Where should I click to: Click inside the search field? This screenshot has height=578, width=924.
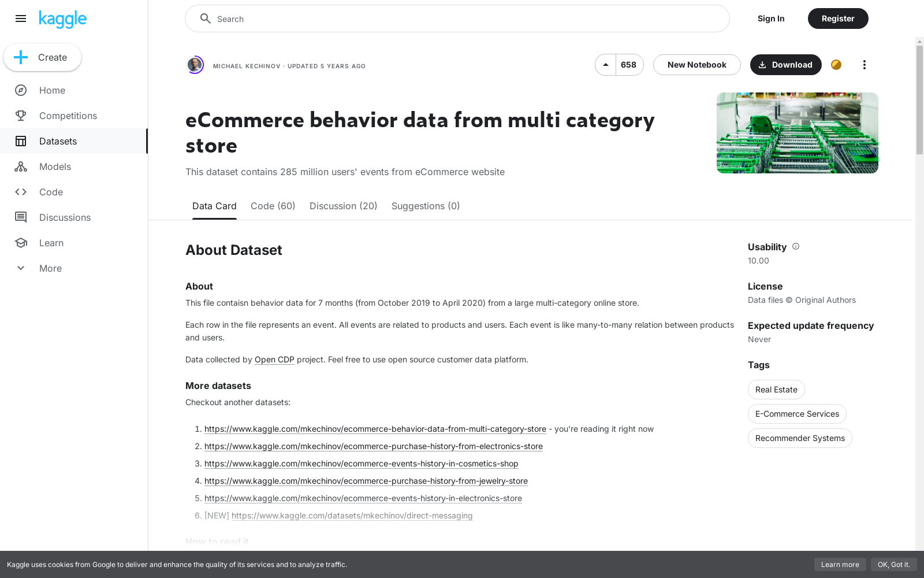coord(404,18)
